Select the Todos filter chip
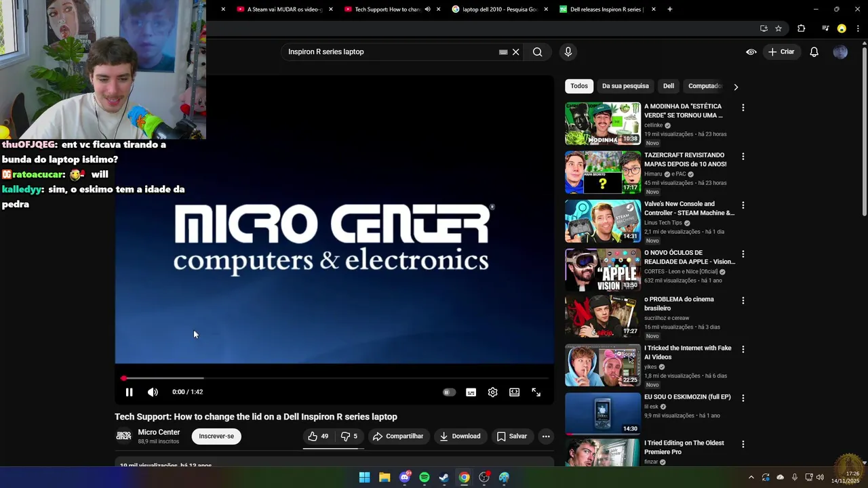The image size is (868, 488). (579, 86)
